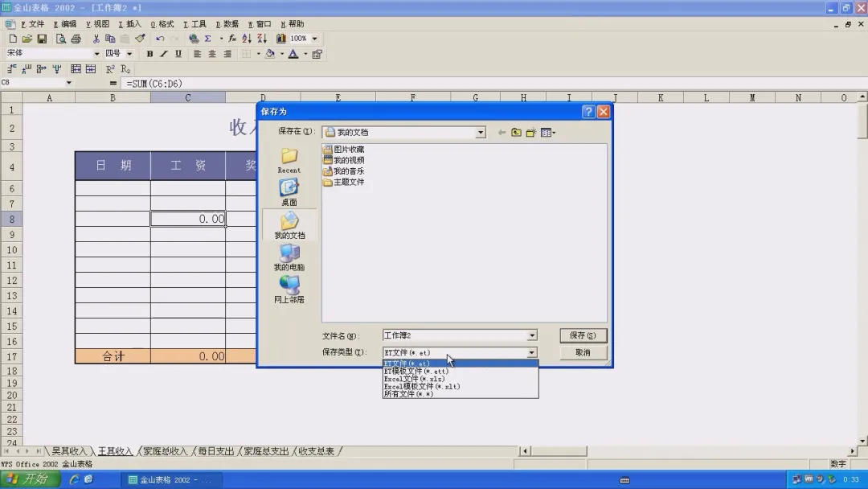Center cell text horizontally
This screenshot has width=868, height=489.
pos(212,54)
